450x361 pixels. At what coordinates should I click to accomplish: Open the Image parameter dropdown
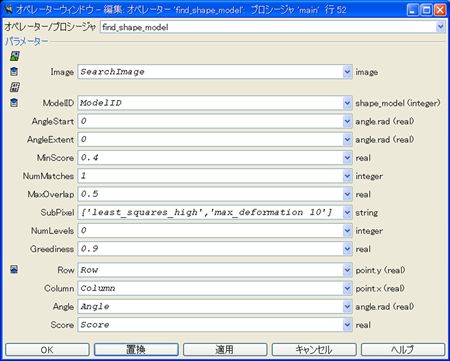(x=347, y=72)
